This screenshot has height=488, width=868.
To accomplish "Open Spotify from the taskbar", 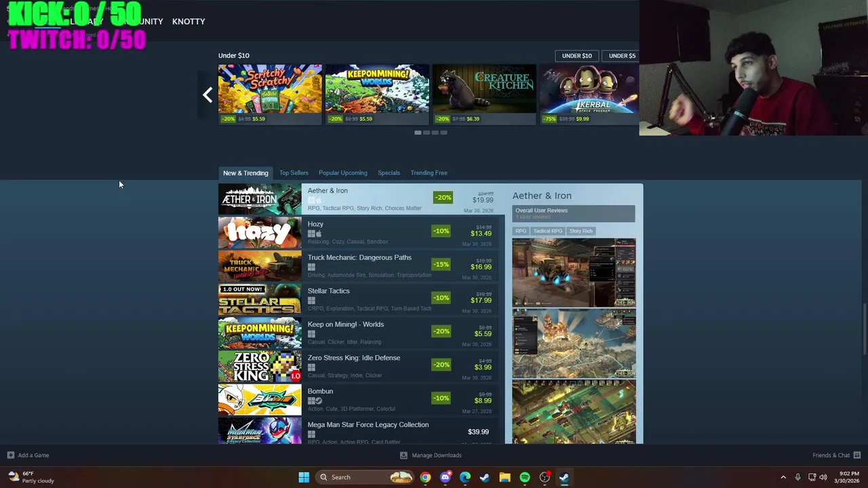I will click(x=525, y=477).
